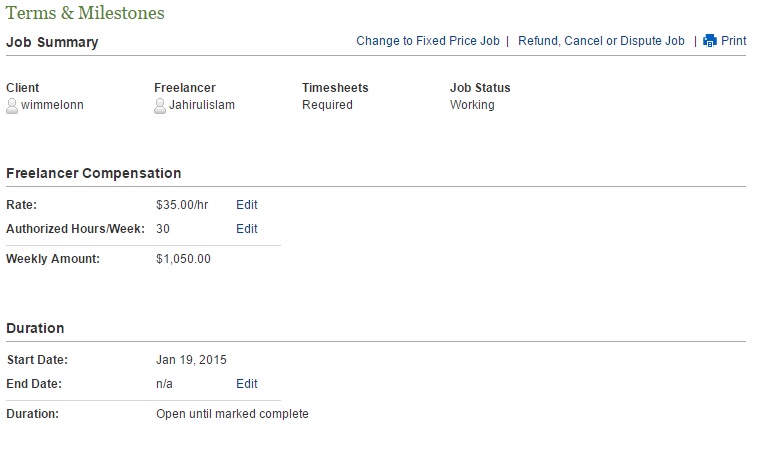Click Change to Fixed Price Job

(427, 41)
